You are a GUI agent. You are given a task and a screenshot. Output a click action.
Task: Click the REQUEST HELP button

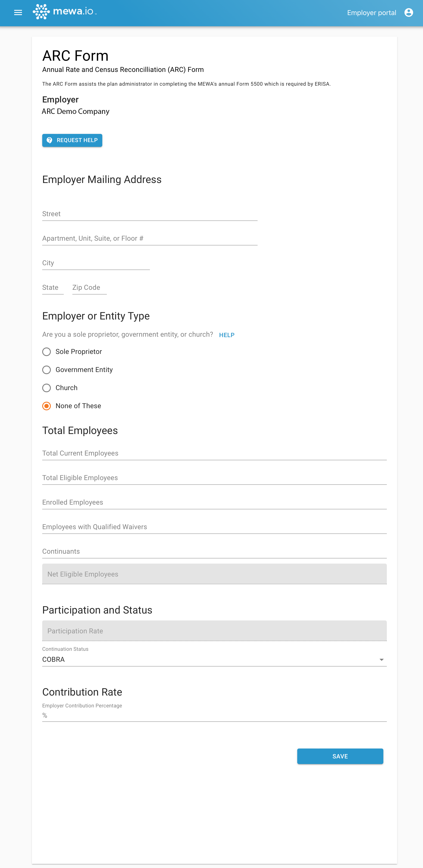pos(72,140)
